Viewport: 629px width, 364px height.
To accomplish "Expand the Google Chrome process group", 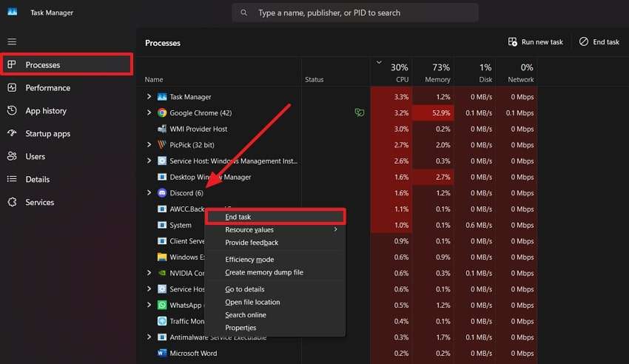I will click(x=149, y=113).
